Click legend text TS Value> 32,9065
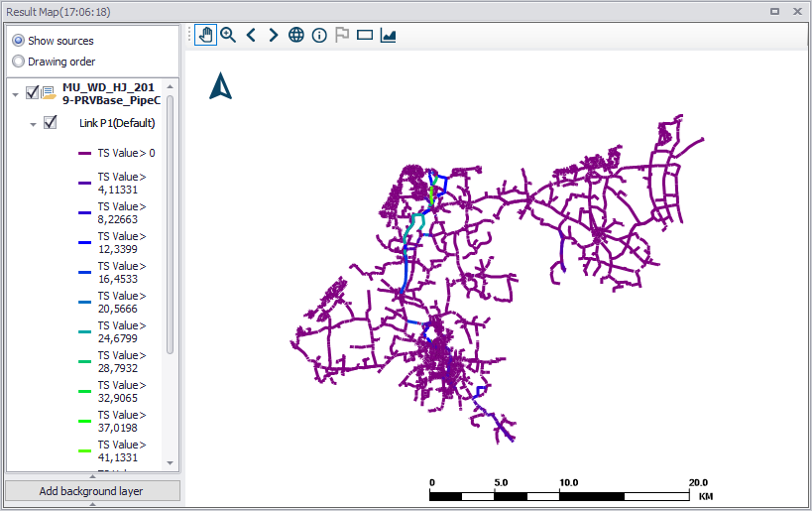Image resolution: width=812 pixels, height=511 pixels. point(122,392)
